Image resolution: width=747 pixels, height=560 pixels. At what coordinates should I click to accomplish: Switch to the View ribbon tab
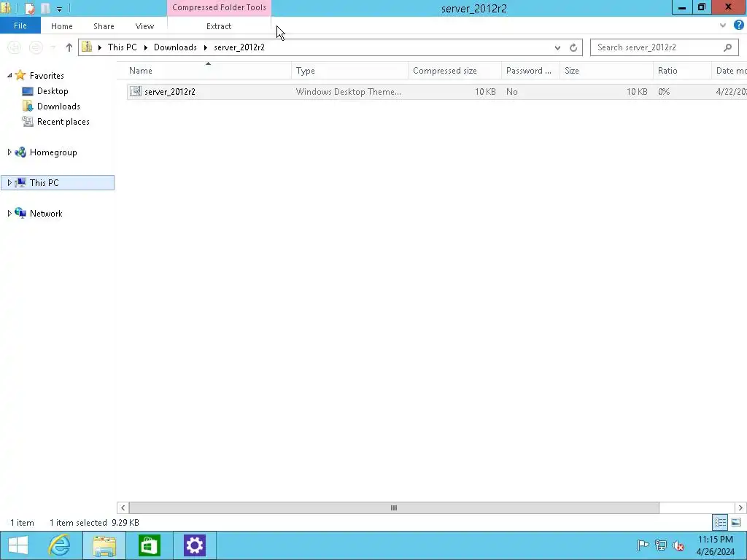pos(144,26)
